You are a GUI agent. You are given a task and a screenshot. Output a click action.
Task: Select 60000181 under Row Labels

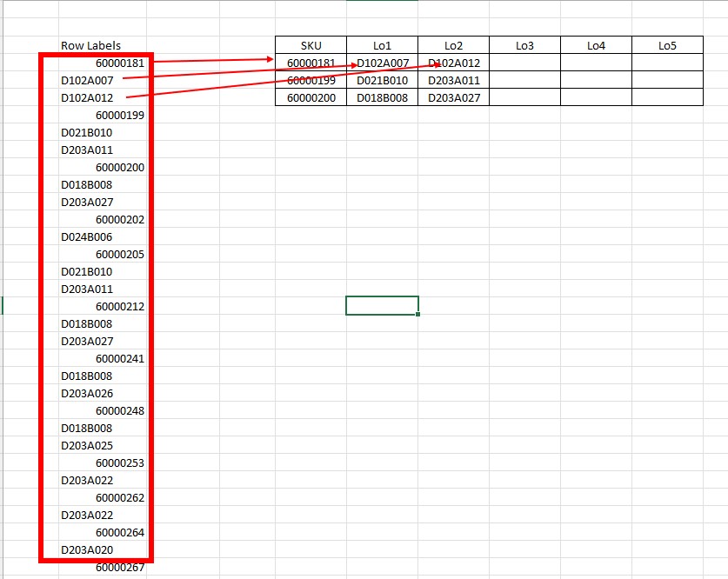(102, 63)
